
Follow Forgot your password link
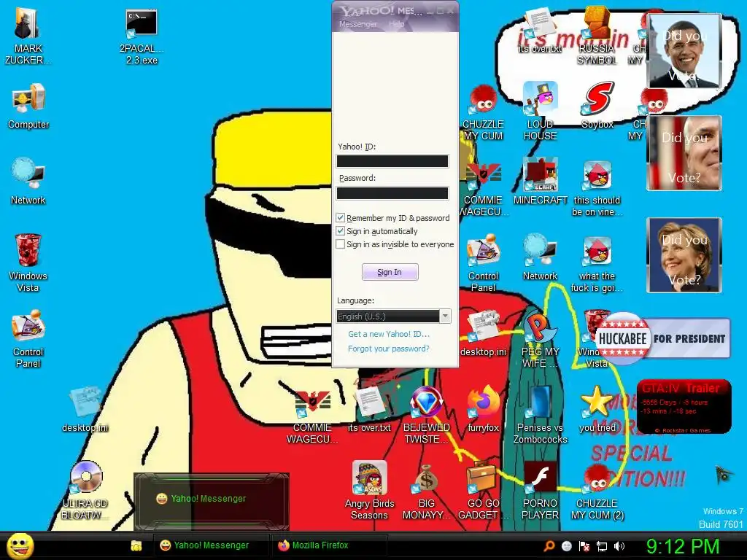(x=389, y=349)
